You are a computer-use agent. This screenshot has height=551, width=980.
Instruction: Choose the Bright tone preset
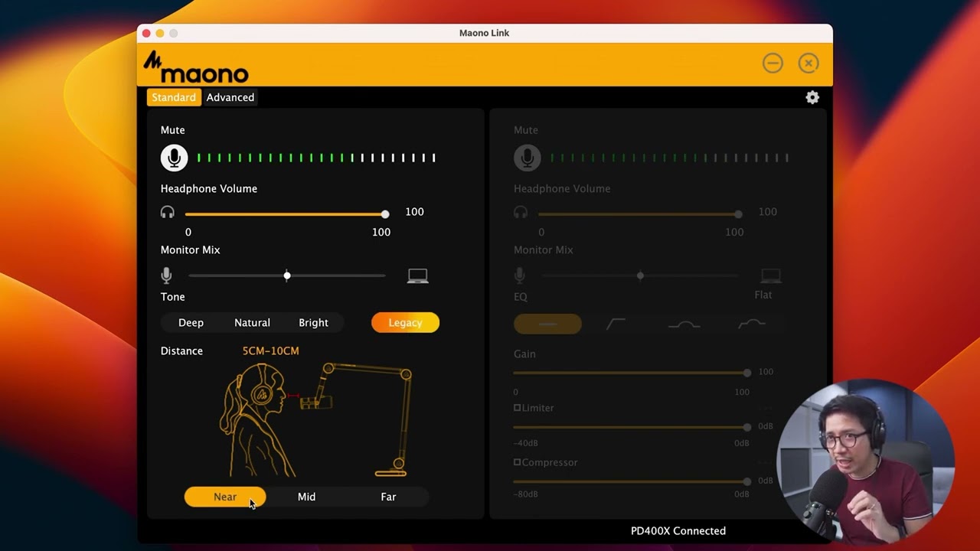(x=313, y=323)
